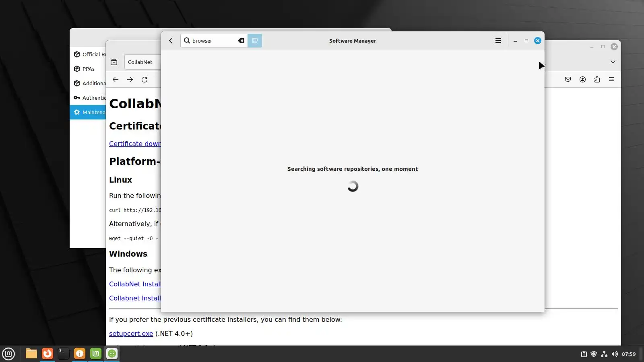Image resolution: width=644 pixels, height=362 pixels.
Task: Open Terminal from the taskbar
Action: coord(64,354)
